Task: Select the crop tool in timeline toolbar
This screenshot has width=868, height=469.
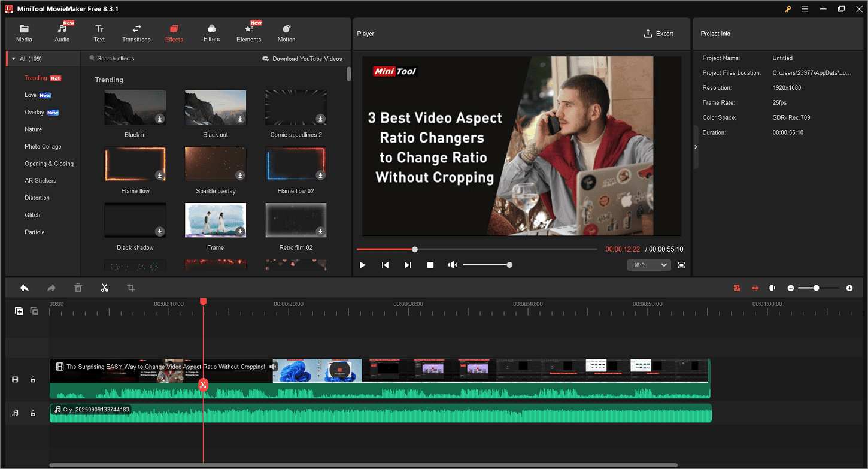Action: [x=131, y=288]
